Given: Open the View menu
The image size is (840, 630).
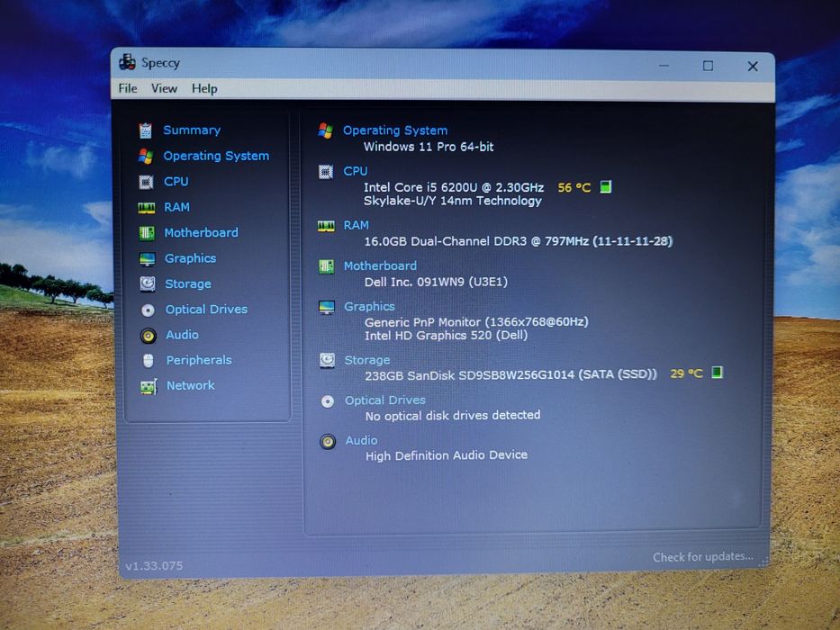Looking at the screenshot, I should [x=164, y=88].
